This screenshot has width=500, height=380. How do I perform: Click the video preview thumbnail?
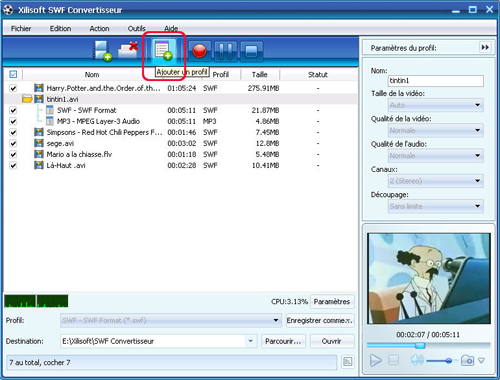point(429,278)
